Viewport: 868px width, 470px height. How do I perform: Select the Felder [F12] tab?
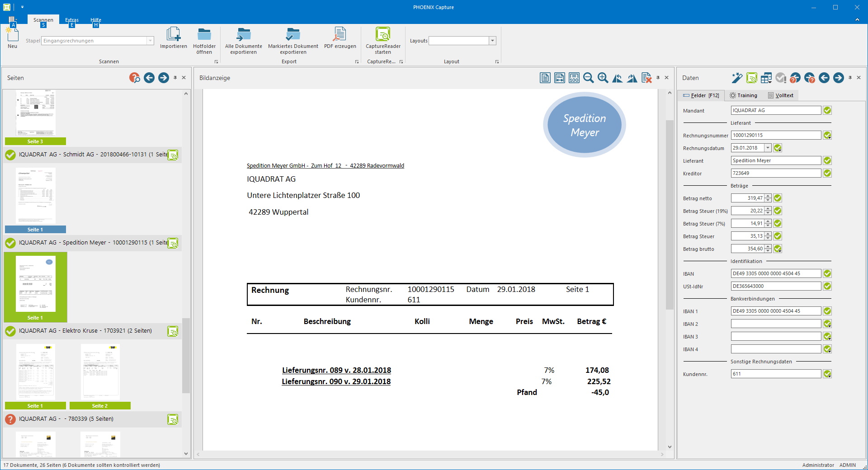pyautogui.click(x=701, y=95)
